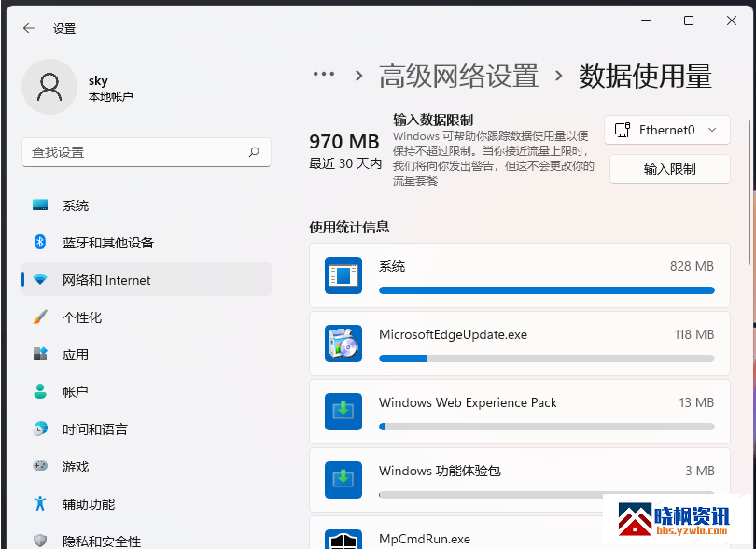The height and width of the screenshot is (549, 756).
Task: Click the MpCmdRun.exe shield icon
Action: click(x=343, y=540)
